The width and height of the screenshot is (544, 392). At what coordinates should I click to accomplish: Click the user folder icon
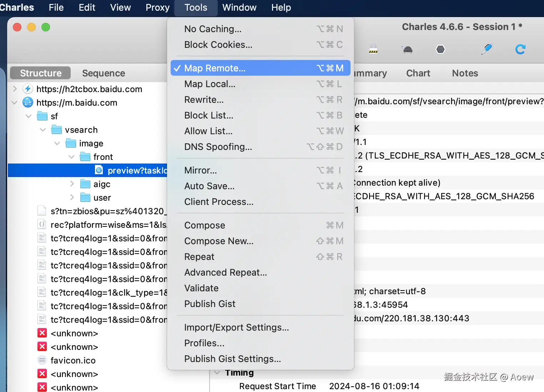click(85, 197)
